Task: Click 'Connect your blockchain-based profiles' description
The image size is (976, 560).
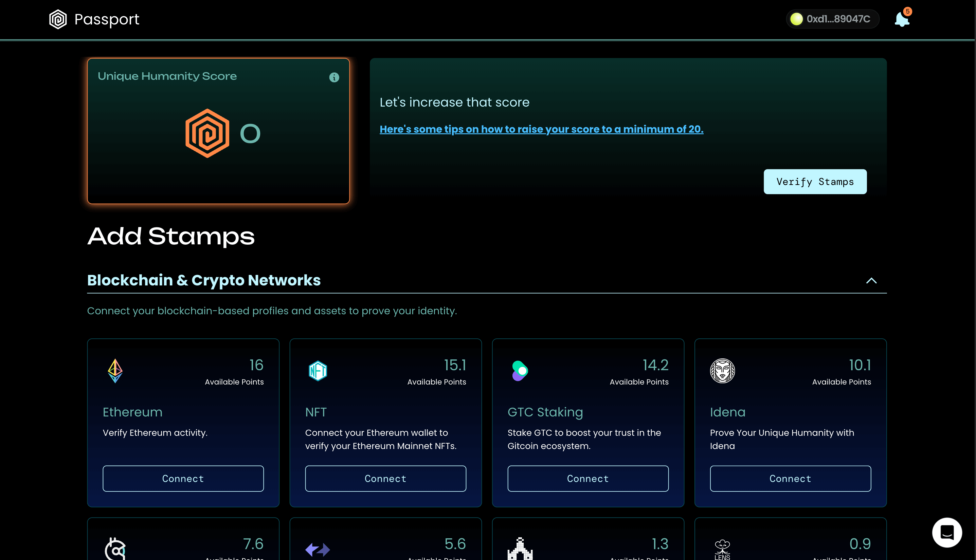Action: point(272,311)
